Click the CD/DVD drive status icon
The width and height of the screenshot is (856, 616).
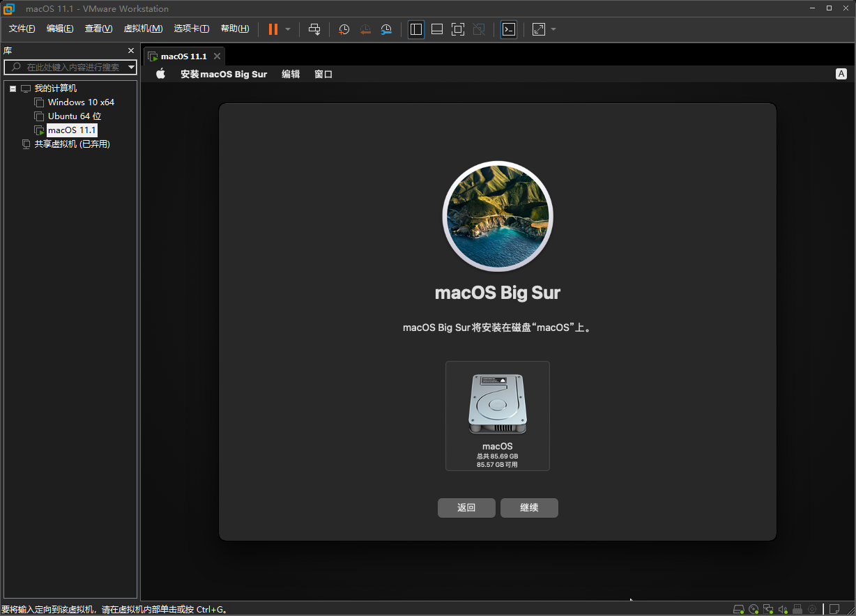coord(754,609)
